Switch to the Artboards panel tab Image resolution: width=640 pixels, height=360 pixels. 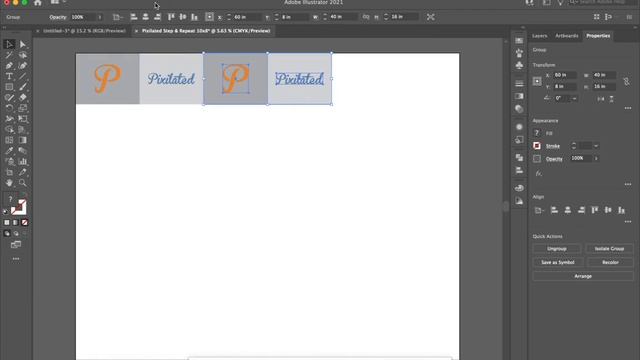tap(567, 36)
